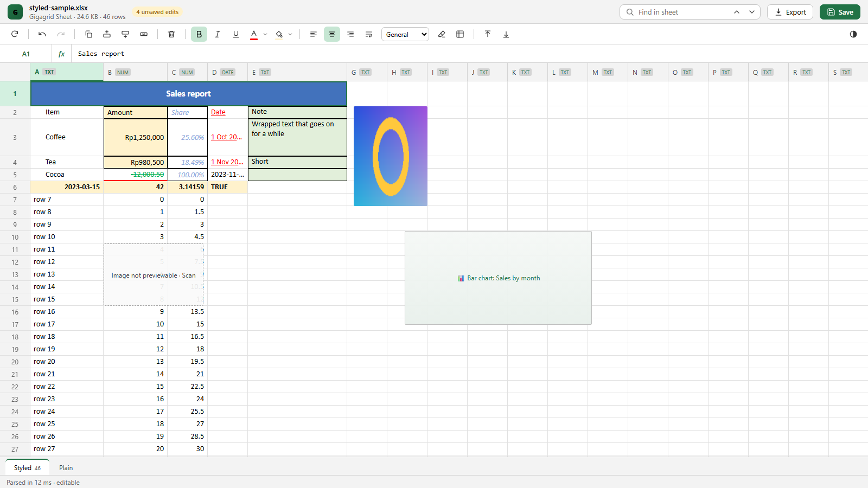Toggle underline formatting
The height and width of the screenshot is (488, 868).
click(236, 34)
